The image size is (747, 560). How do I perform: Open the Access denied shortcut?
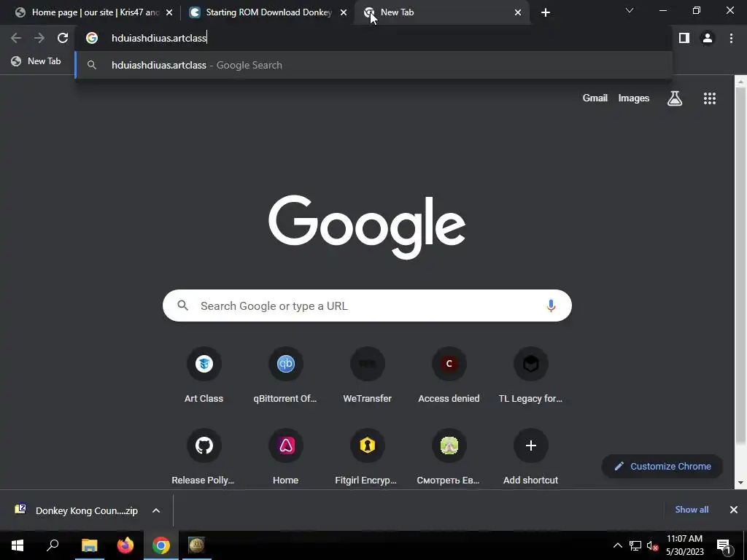tap(449, 376)
